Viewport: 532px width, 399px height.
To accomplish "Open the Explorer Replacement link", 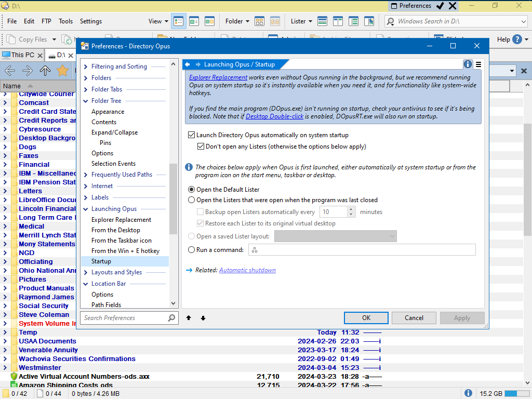I will [x=218, y=77].
